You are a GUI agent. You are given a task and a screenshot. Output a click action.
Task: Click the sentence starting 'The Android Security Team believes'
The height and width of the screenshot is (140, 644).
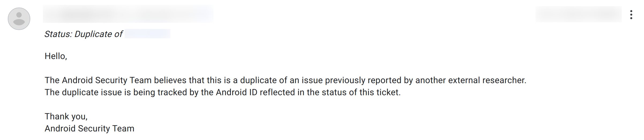click(285, 80)
